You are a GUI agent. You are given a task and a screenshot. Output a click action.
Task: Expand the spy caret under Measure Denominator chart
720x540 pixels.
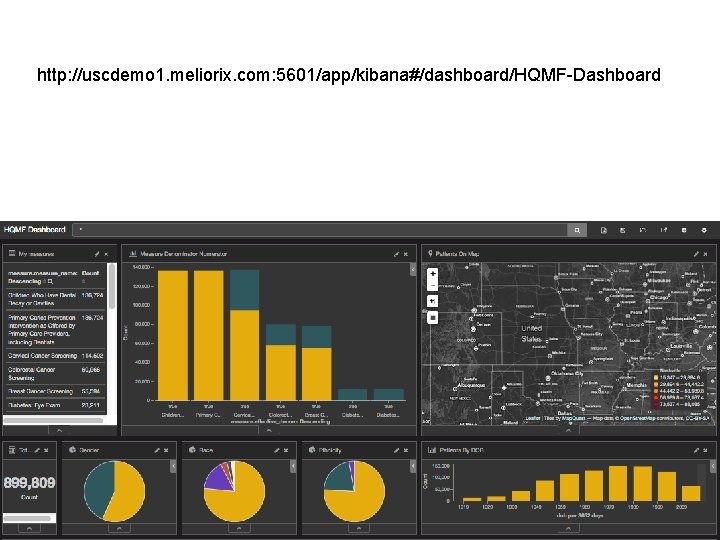(269, 431)
